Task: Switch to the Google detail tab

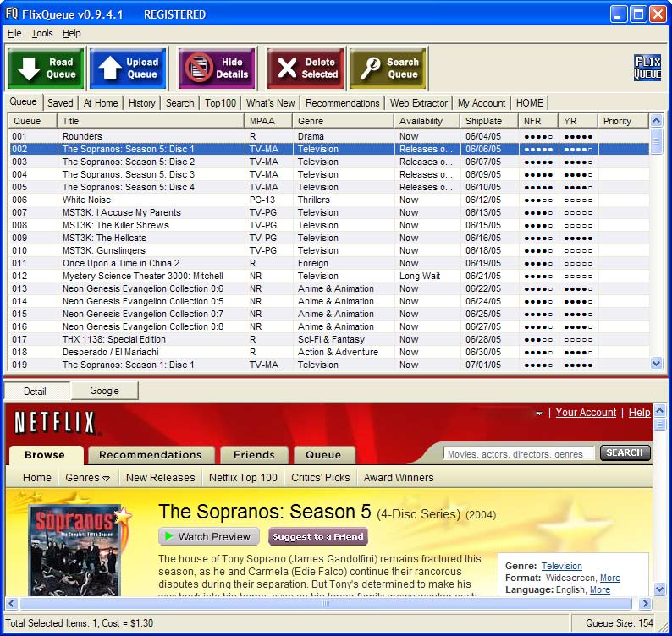Action: click(x=104, y=391)
